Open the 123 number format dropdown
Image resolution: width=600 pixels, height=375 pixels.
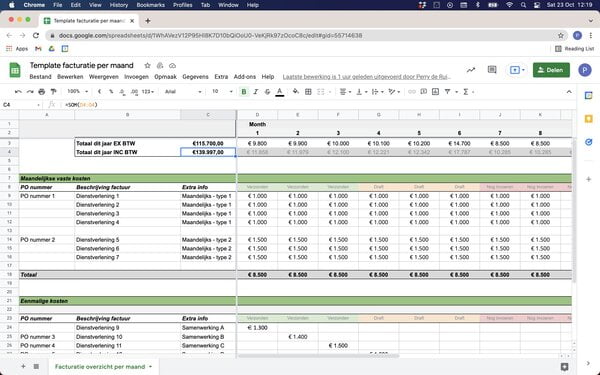[x=148, y=92]
